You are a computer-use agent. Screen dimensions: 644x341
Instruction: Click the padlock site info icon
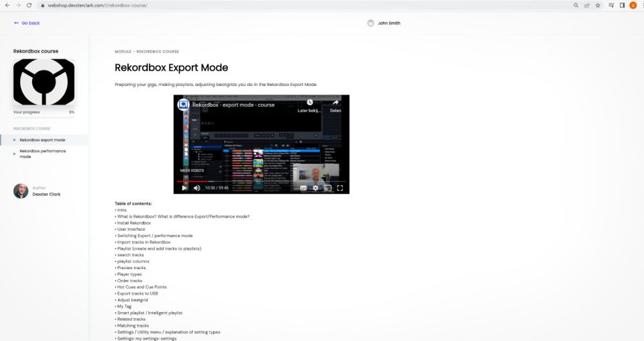coord(42,5)
